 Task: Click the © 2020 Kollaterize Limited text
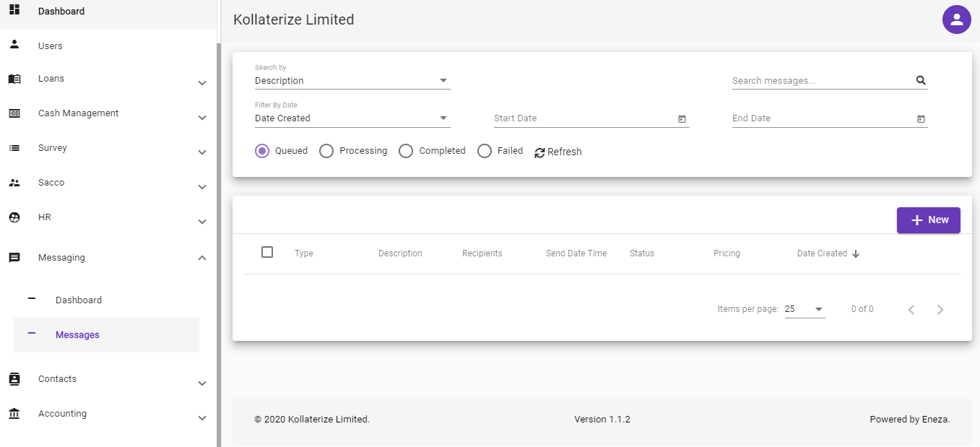(x=312, y=419)
